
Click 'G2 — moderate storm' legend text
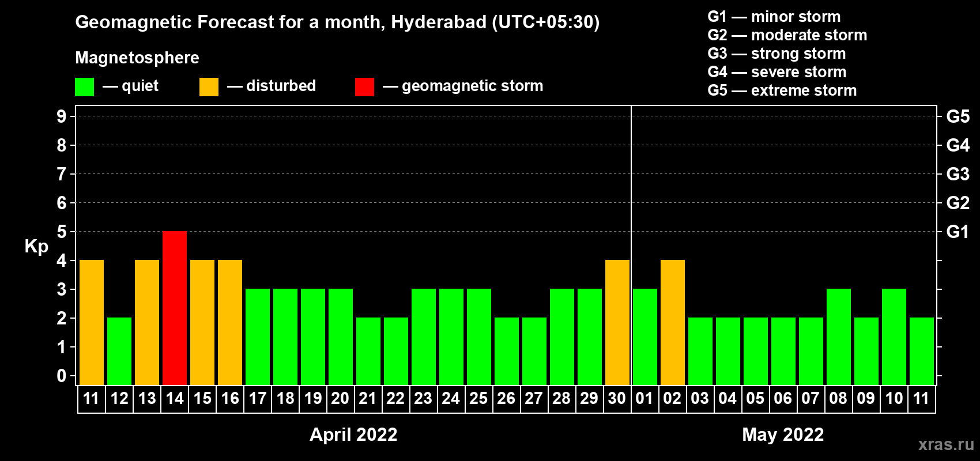787,35
